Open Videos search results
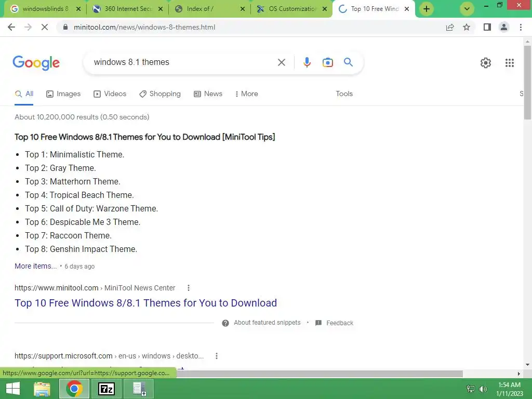The image size is (532, 399). point(110,94)
